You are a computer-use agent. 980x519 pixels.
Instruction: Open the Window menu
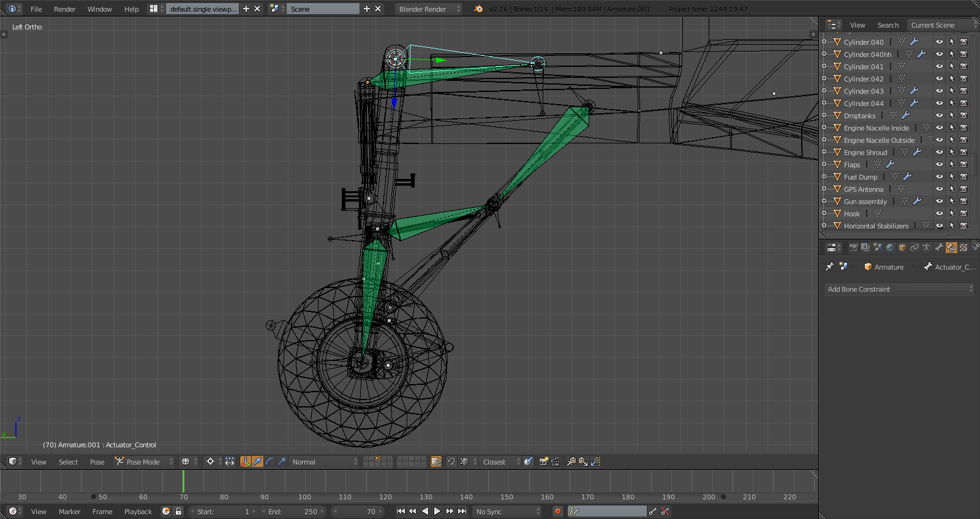click(x=99, y=9)
